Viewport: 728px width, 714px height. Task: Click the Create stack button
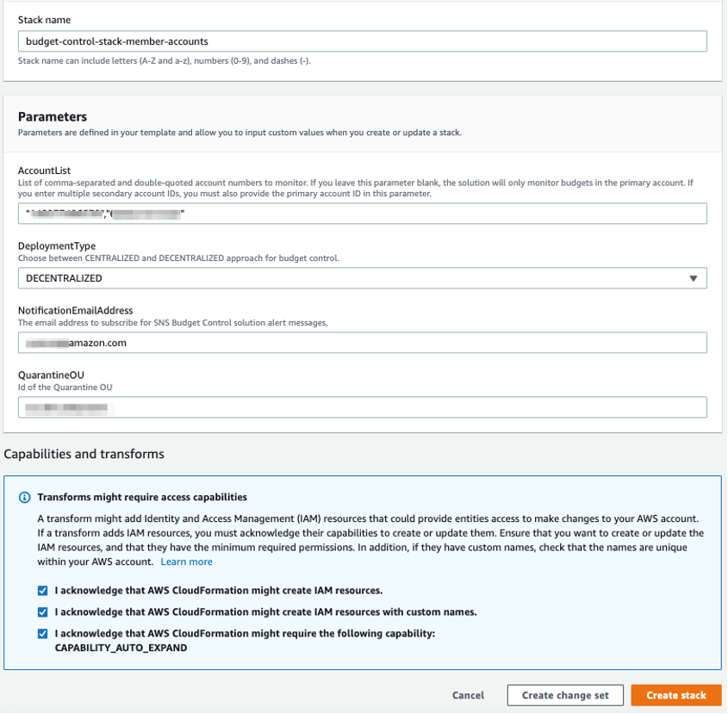[675, 695]
